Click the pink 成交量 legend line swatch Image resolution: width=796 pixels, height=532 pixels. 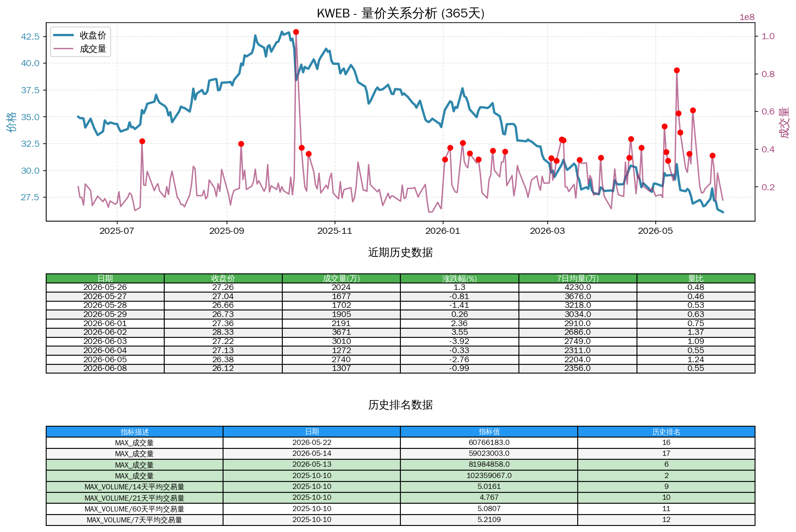click(x=64, y=48)
